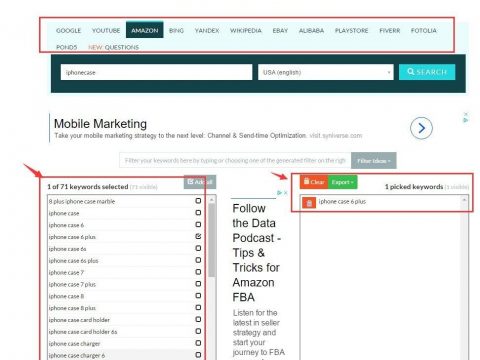Viewport: 480px width, 360px height.
Task: Switch to the YOUTUBE tab
Action: (106, 30)
